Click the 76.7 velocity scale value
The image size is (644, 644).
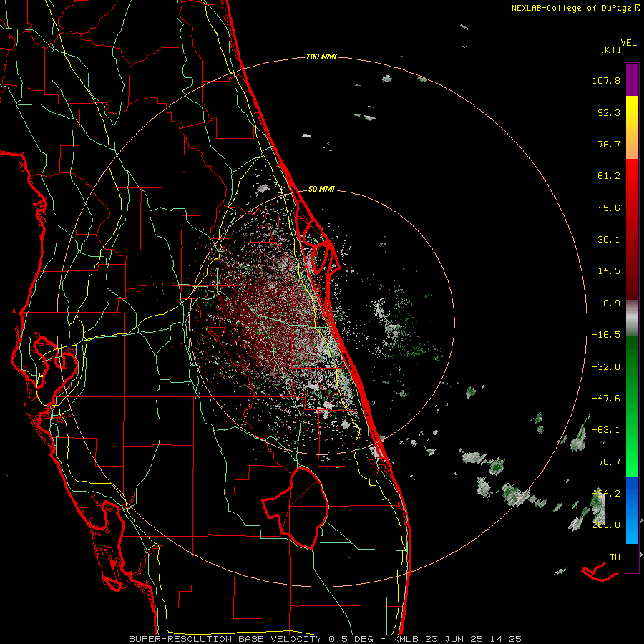(x=609, y=144)
